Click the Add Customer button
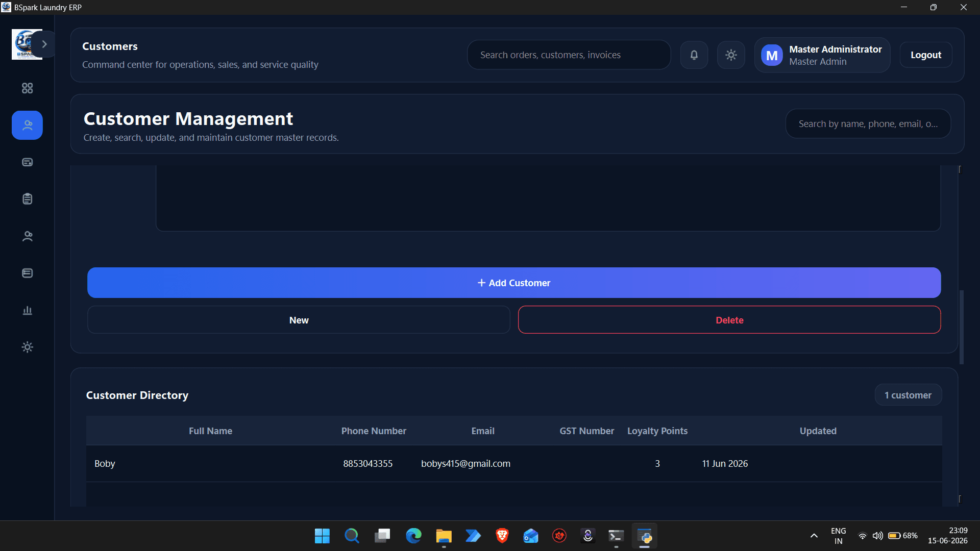The height and width of the screenshot is (551, 980). coord(514,283)
